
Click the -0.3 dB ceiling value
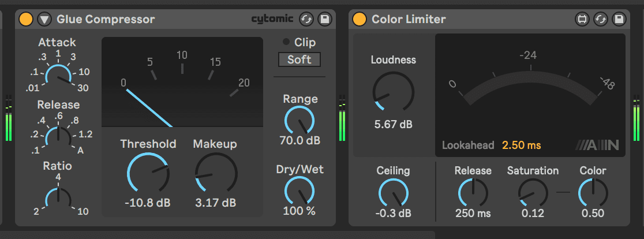coord(394,213)
